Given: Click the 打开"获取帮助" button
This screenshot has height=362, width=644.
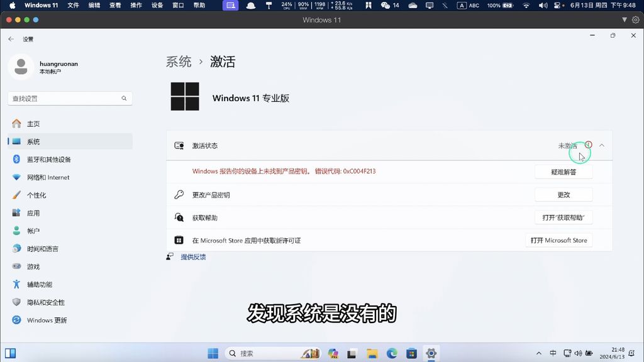Looking at the screenshot, I should (x=563, y=217).
